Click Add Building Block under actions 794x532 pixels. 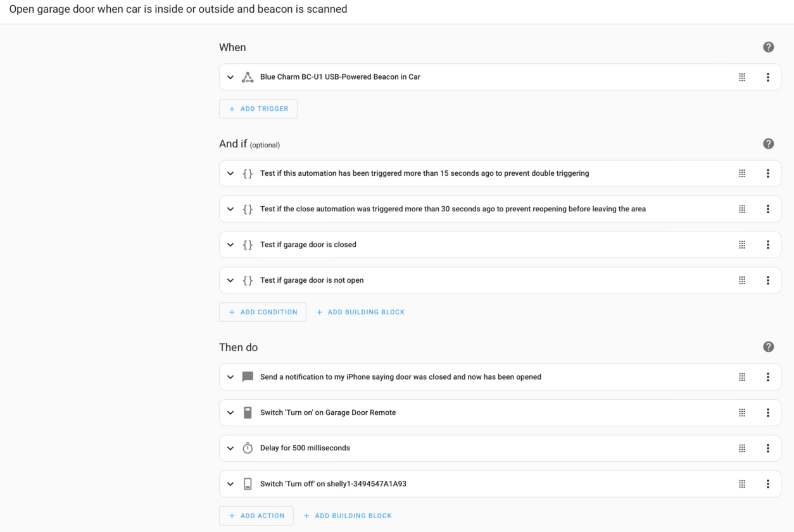coord(348,516)
